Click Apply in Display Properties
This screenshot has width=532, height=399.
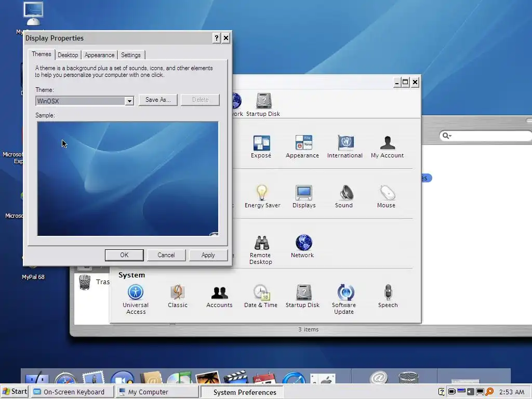pyautogui.click(x=208, y=255)
